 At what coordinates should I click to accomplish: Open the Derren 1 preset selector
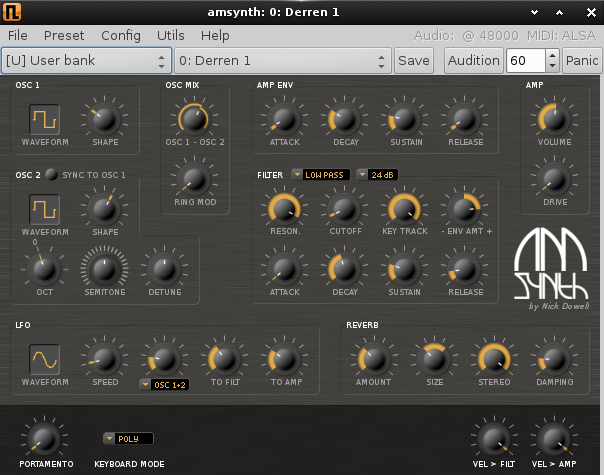pyautogui.click(x=283, y=60)
